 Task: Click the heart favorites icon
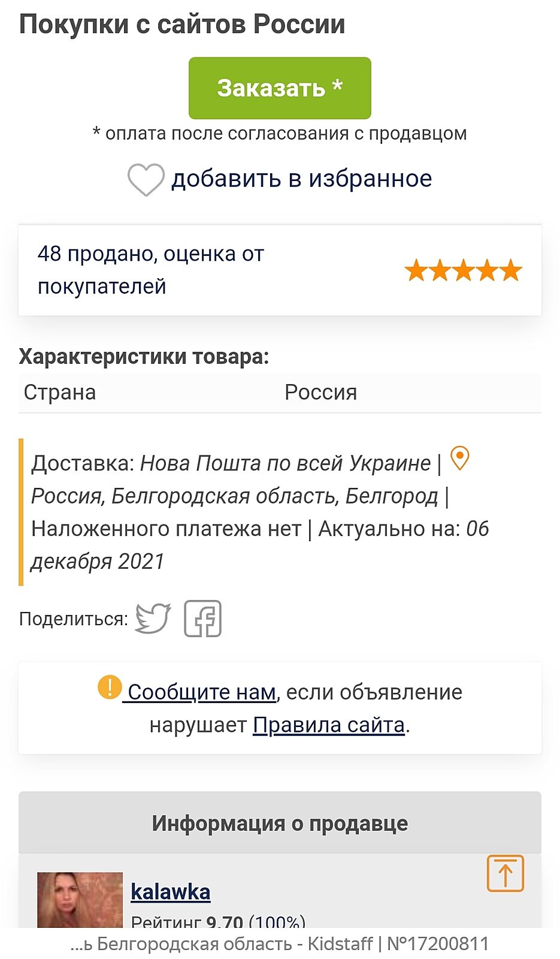pyautogui.click(x=146, y=179)
